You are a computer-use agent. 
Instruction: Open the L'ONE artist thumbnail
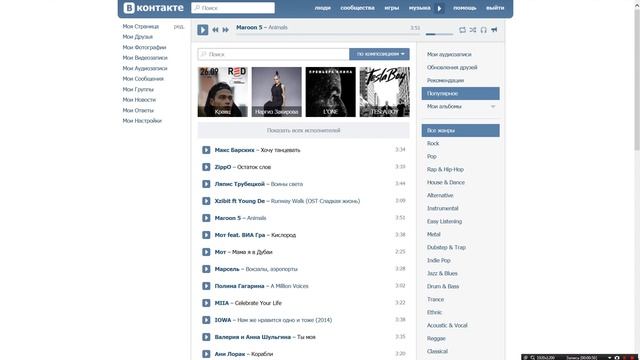point(330,92)
